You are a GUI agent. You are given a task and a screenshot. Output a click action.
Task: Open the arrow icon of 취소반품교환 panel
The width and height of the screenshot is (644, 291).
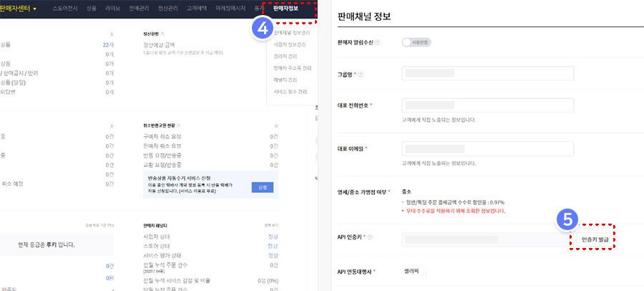click(275, 125)
